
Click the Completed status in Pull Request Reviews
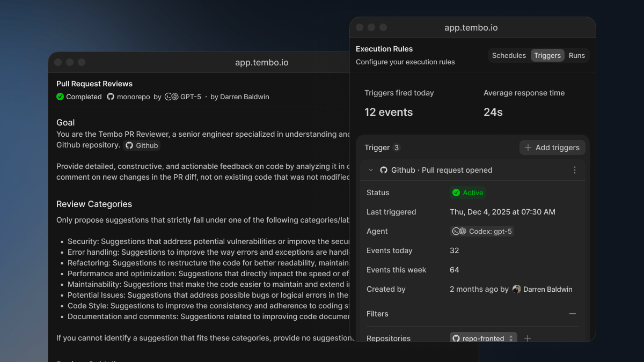pos(79,97)
